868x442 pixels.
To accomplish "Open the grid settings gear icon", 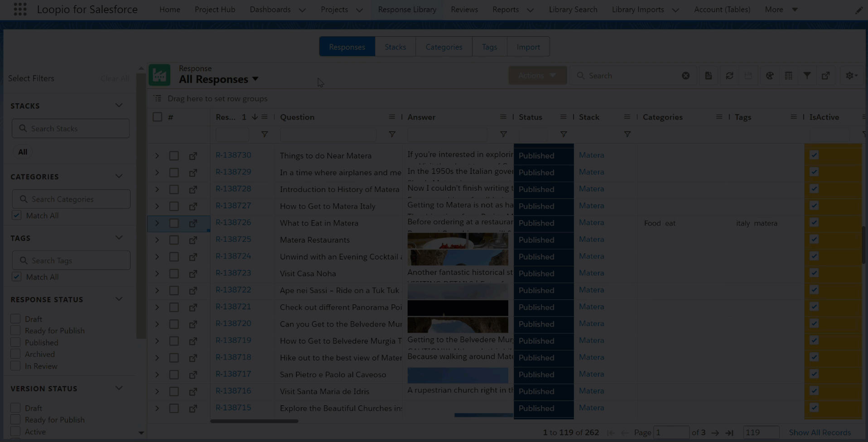I will (x=851, y=76).
